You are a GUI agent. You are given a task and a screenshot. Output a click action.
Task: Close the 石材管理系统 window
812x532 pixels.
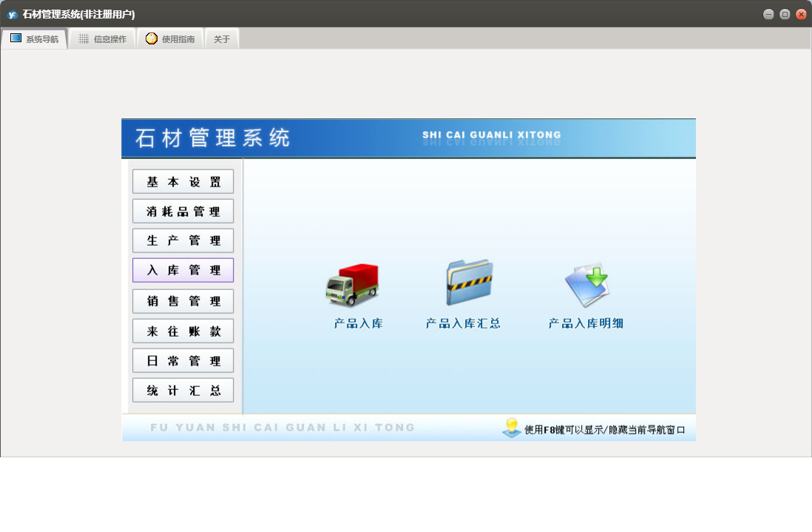[x=801, y=15]
